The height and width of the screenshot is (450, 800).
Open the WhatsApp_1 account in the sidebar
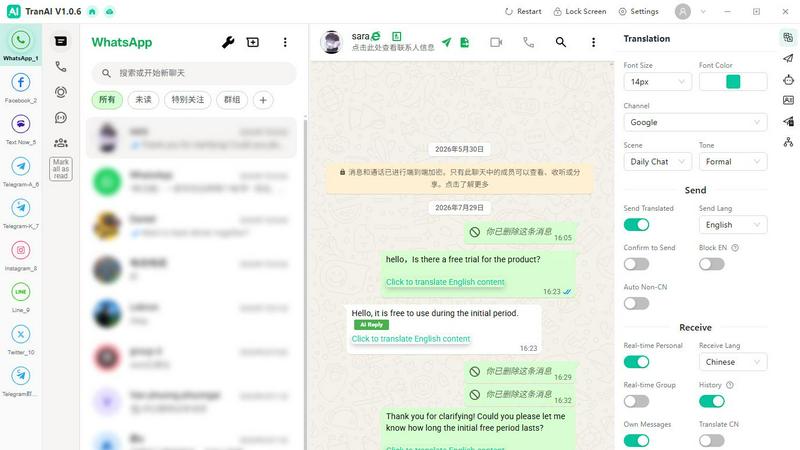click(20, 45)
